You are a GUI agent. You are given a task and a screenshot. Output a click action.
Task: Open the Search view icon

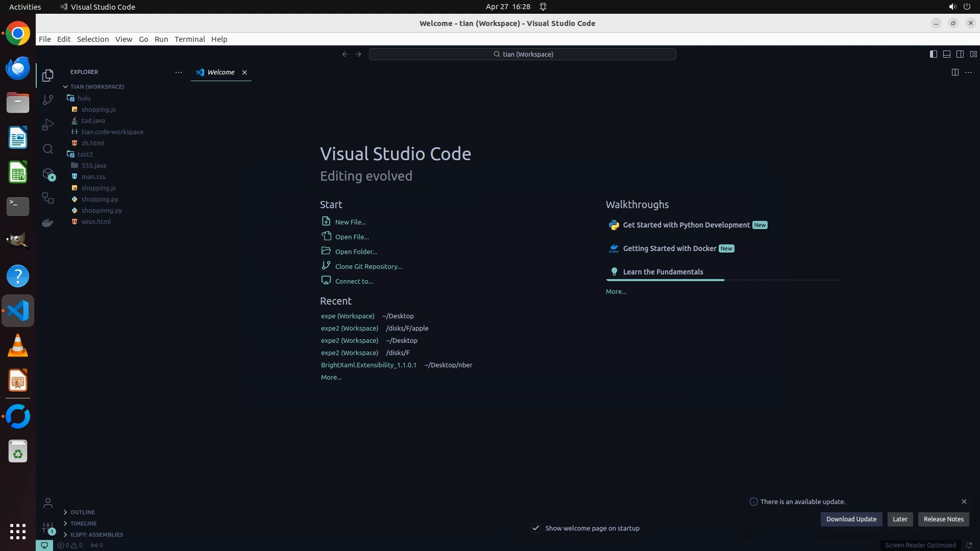tap(48, 149)
